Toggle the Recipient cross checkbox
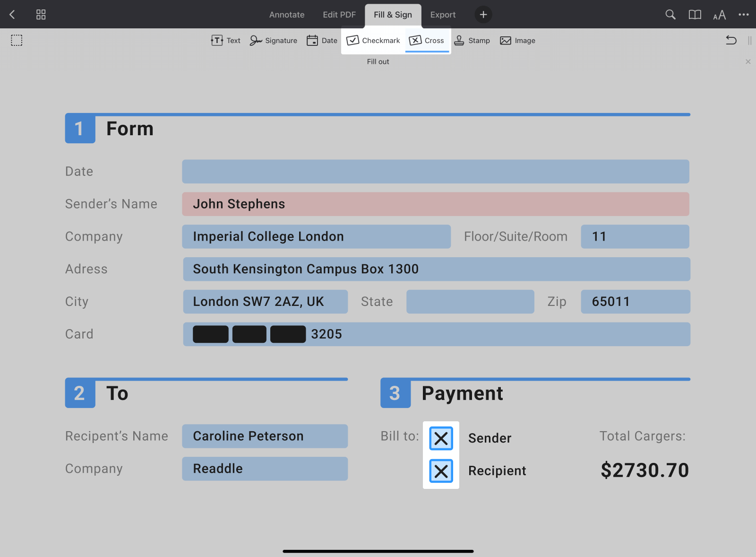The image size is (756, 557). click(441, 471)
